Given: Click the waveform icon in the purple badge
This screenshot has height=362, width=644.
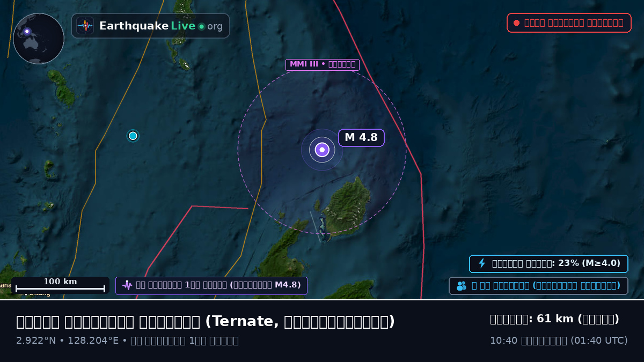Looking at the screenshot, I should 127,285.
